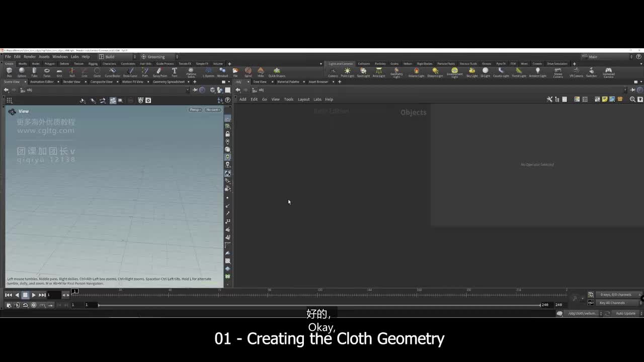Select the Circle shelf tool
The image size is (644, 362).
pyautogui.click(x=97, y=72)
